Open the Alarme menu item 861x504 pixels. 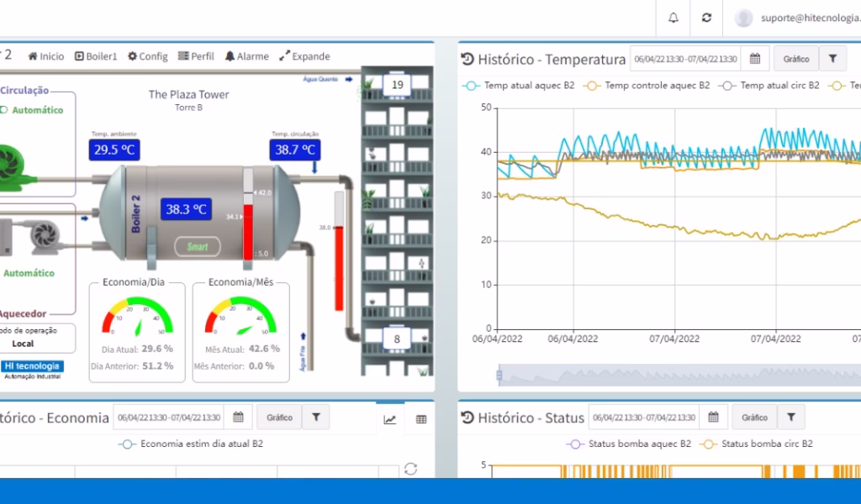246,56
